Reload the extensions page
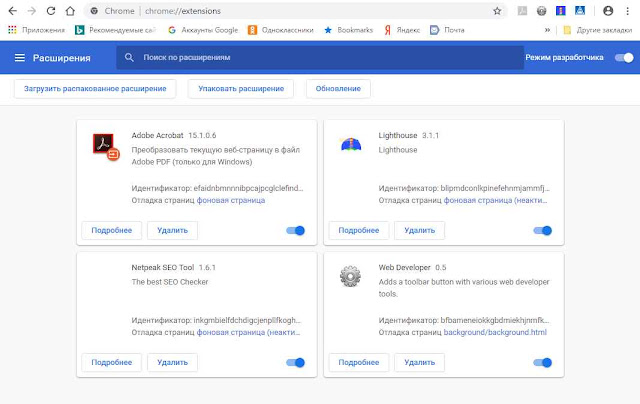The image size is (640, 404). coord(51,11)
